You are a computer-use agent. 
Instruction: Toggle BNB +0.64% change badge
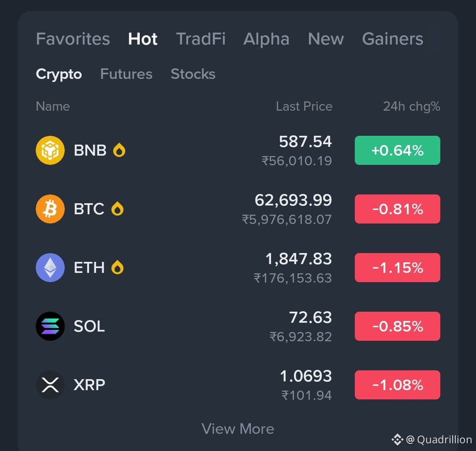click(x=398, y=150)
